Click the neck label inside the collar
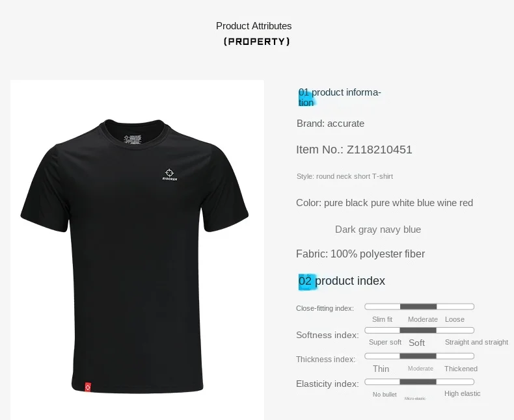The image size is (514, 420). click(133, 138)
